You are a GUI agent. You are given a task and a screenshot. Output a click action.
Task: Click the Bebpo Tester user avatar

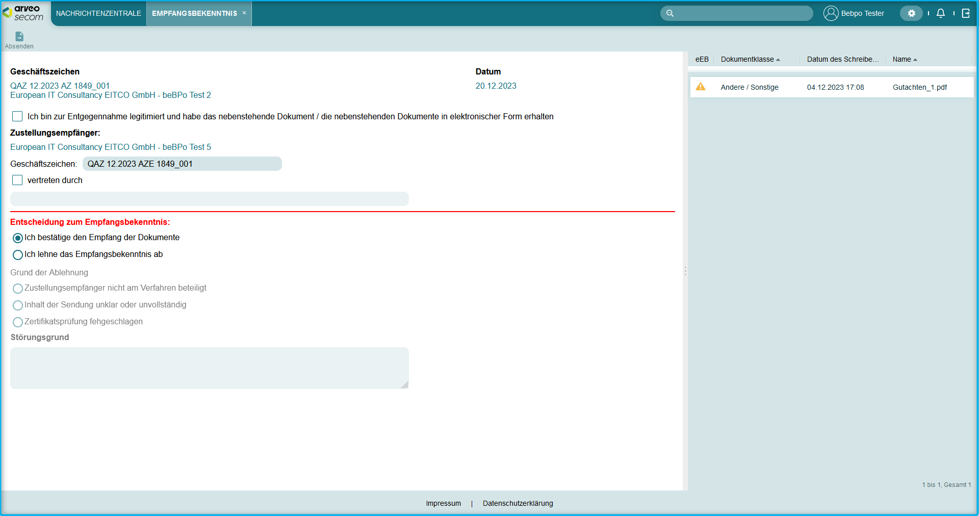coord(831,13)
